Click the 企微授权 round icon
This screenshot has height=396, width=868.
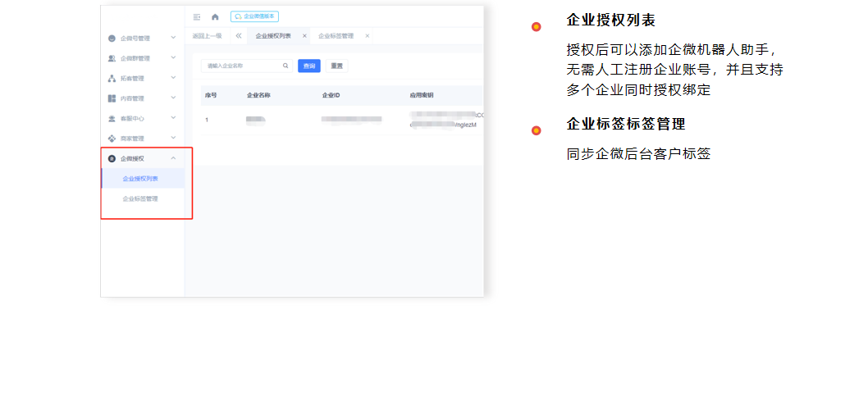[112, 159]
